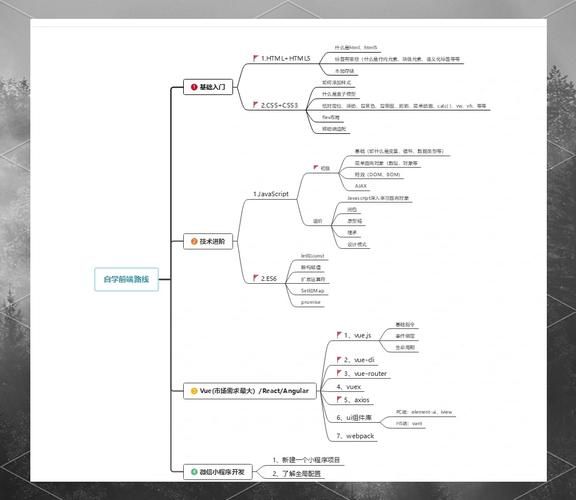This screenshot has width=576, height=500.
Task: Select the 4、vuex subtopic
Action: click(x=349, y=387)
